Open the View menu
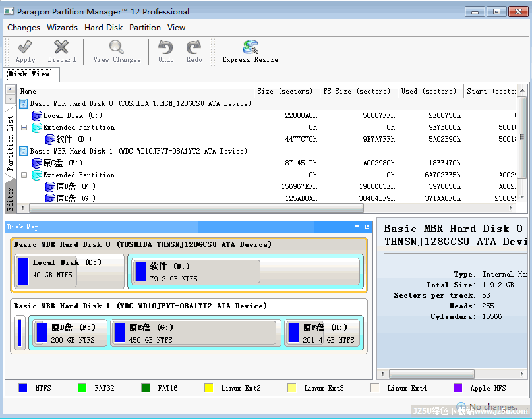The image size is (532, 419). point(177,28)
